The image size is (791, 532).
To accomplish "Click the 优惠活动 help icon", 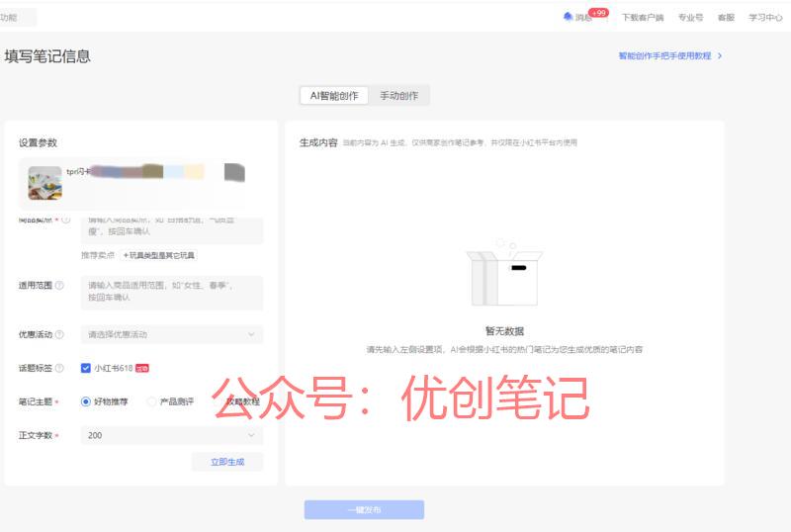I will (x=59, y=334).
